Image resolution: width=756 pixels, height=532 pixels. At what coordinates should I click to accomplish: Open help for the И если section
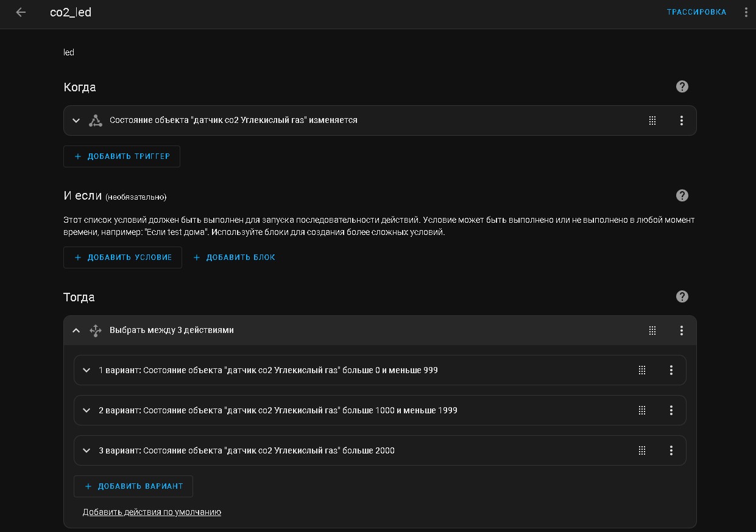coord(682,195)
